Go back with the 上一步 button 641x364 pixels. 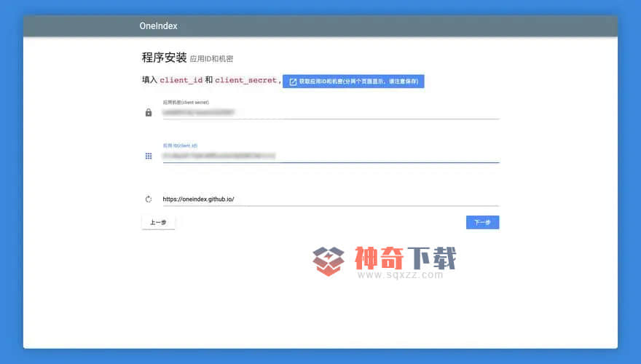158,222
